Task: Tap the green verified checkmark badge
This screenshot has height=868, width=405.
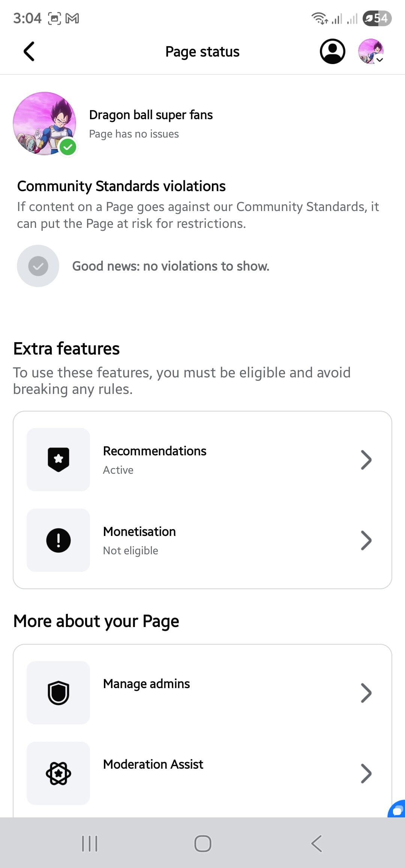Action: [68, 147]
